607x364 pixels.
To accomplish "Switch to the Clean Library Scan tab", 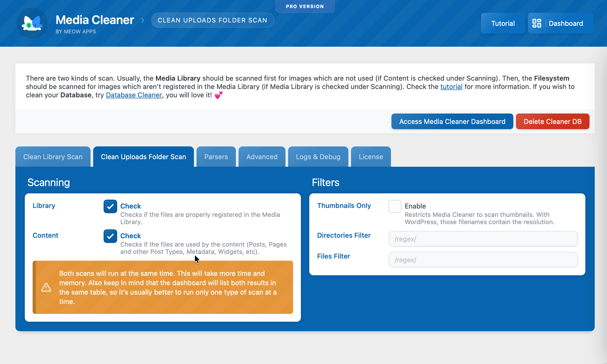I will click(53, 157).
